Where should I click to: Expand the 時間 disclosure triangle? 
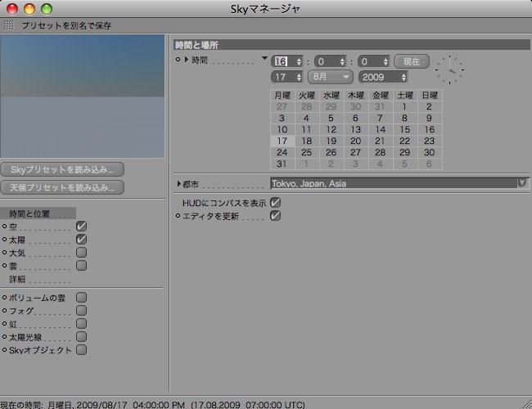(187, 60)
